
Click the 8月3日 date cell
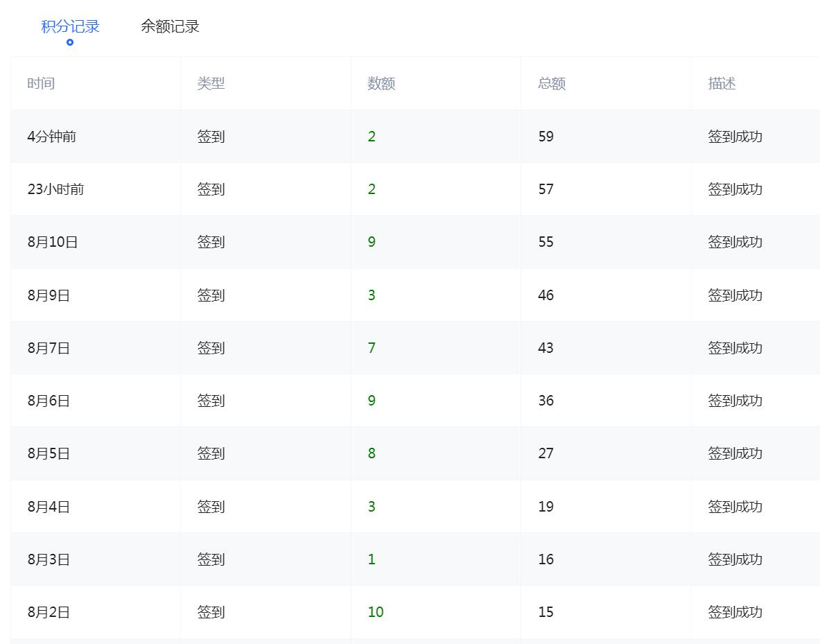(49, 559)
